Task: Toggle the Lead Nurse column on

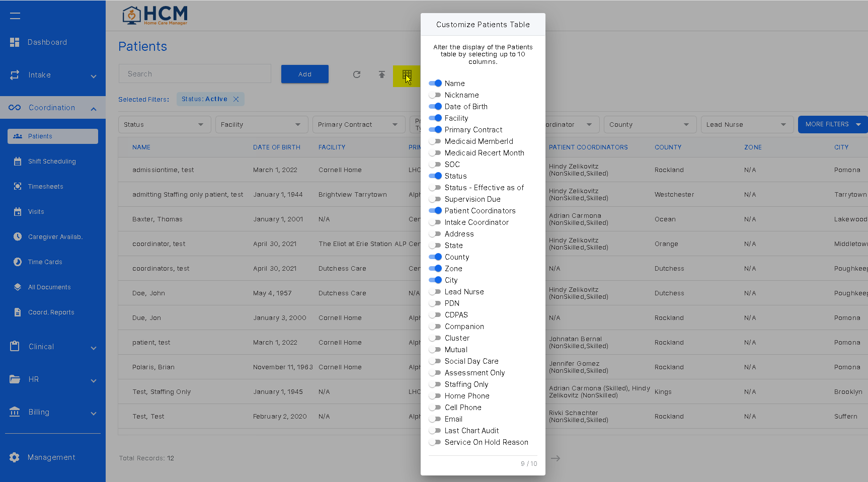Action: (x=435, y=292)
